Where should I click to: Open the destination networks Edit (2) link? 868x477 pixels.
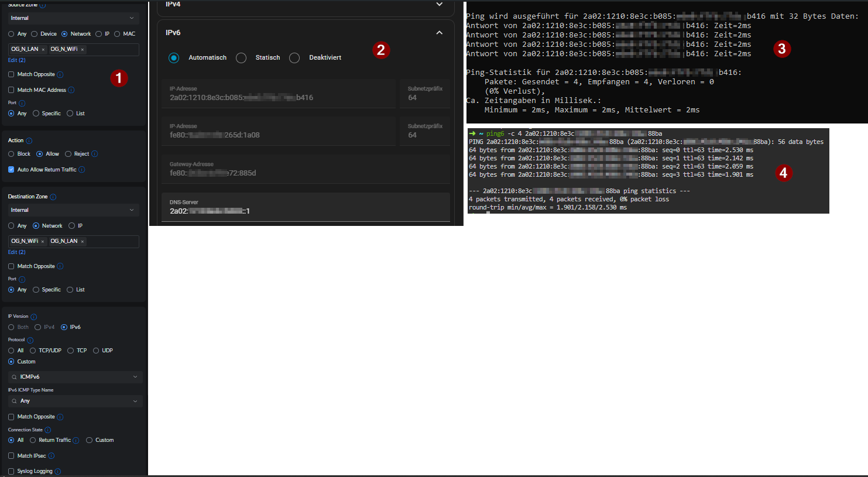point(16,252)
